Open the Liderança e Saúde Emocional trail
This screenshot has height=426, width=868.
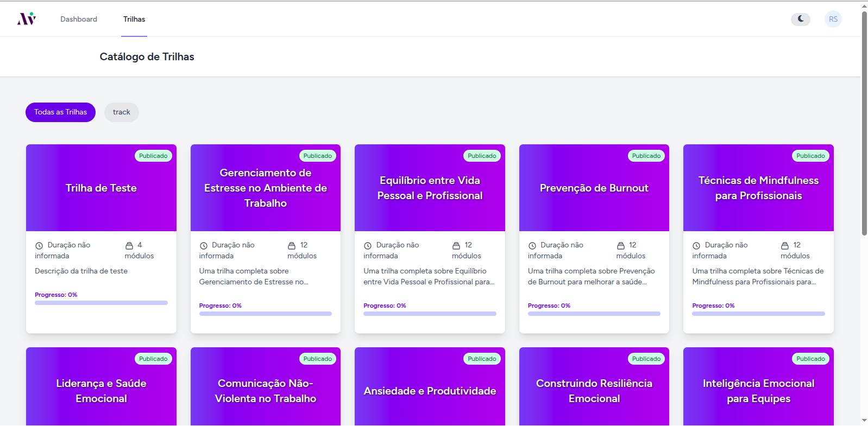pyautogui.click(x=101, y=386)
